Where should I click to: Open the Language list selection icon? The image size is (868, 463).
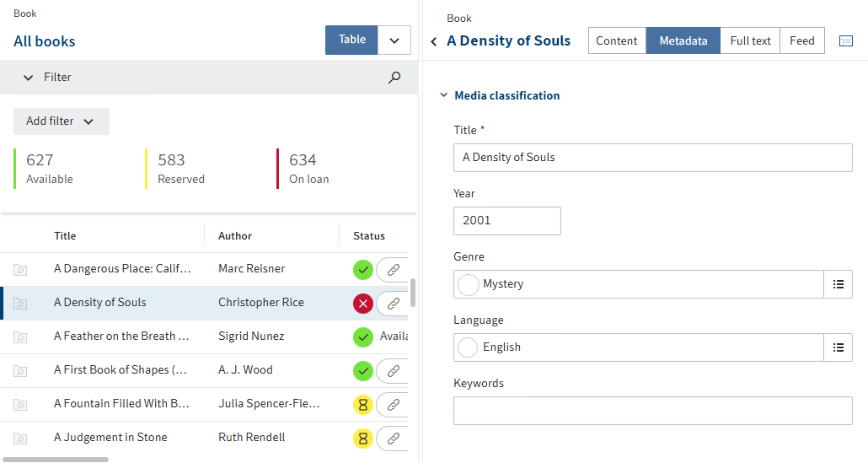click(x=838, y=347)
